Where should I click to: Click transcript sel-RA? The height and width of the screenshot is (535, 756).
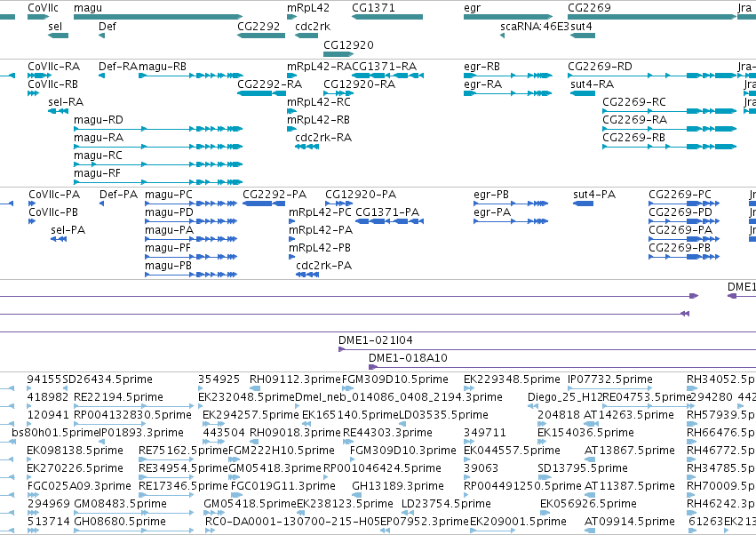click(x=66, y=102)
